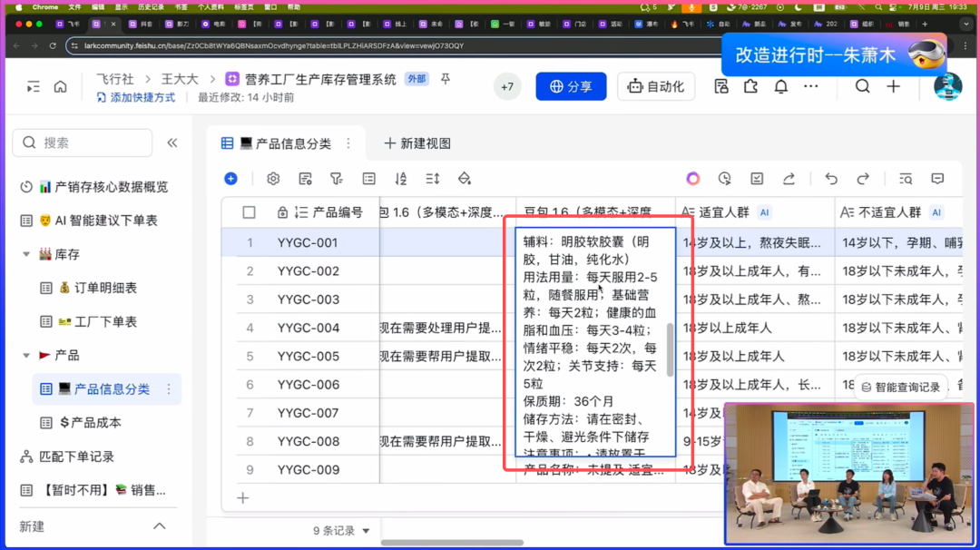Viewport: 980px width, 550px height.
Task: Toggle the select-all checkbox in header row
Action: (x=249, y=212)
